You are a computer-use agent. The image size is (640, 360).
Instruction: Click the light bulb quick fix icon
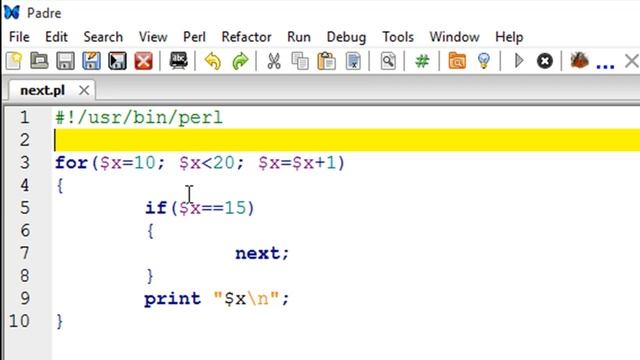tap(484, 61)
